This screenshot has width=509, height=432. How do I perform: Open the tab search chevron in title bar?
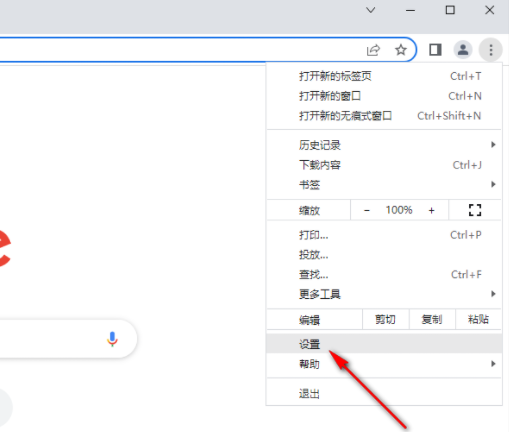coord(371,10)
